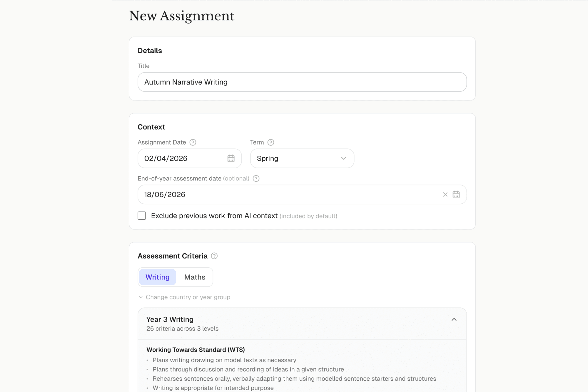Click the 02/04/2026 assignment date field

coord(182,158)
